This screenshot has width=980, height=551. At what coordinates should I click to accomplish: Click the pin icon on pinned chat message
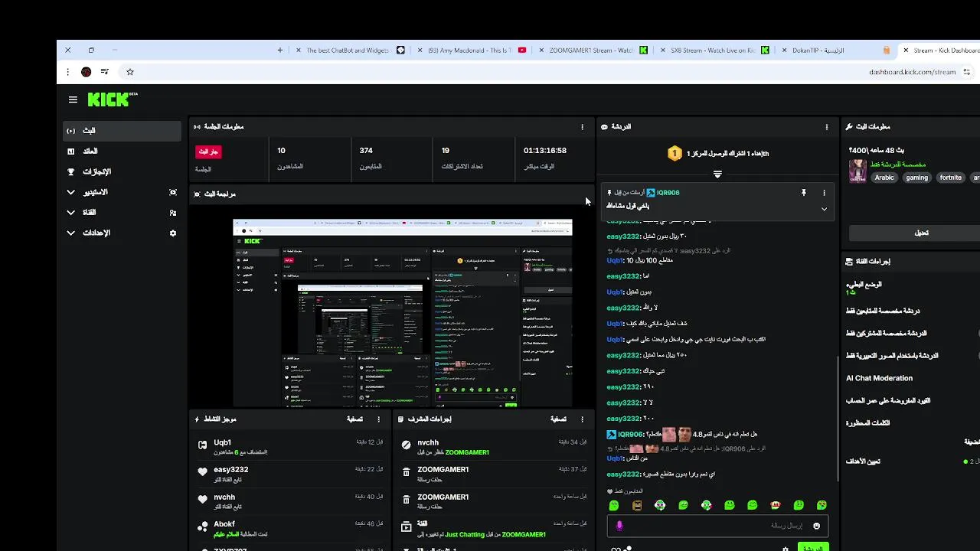804,193
